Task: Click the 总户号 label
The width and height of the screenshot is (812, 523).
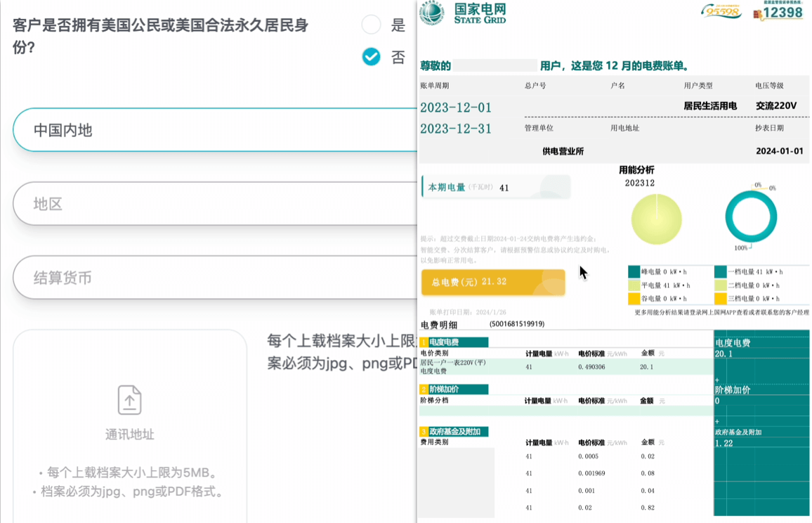Action: (x=535, y=86)
